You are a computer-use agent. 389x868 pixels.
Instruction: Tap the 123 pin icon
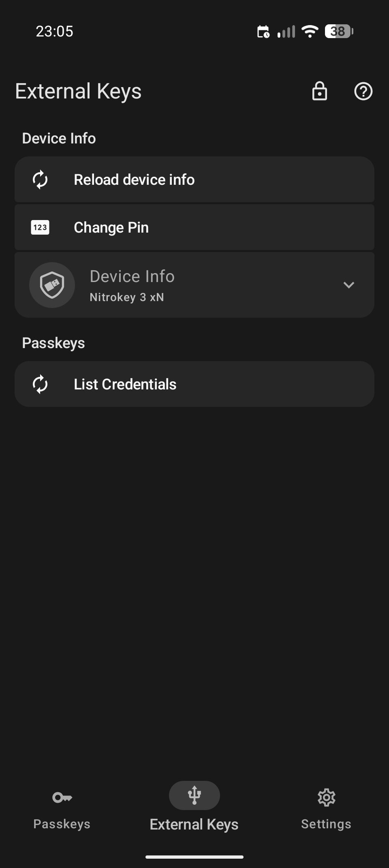40,227
